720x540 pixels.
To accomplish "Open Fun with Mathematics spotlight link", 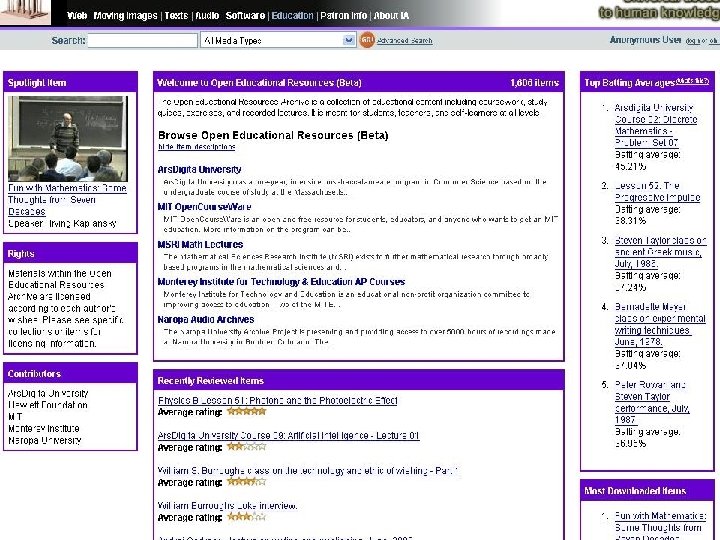I will point(67,200).
